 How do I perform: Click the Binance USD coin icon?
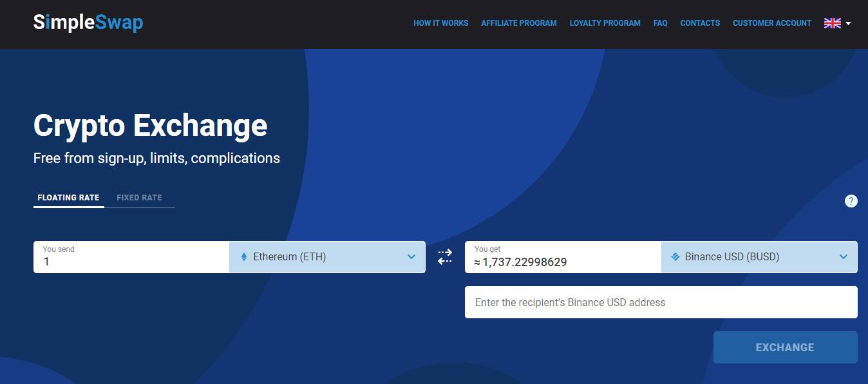click(675, 256)
